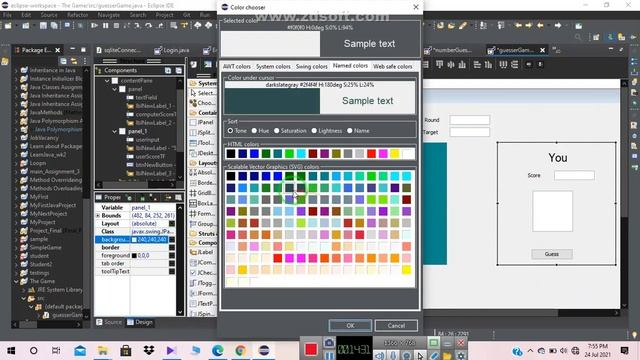640x360 pixels.
Task: Open Dropbox from the taskbar
Action: (x=149, y=350)
